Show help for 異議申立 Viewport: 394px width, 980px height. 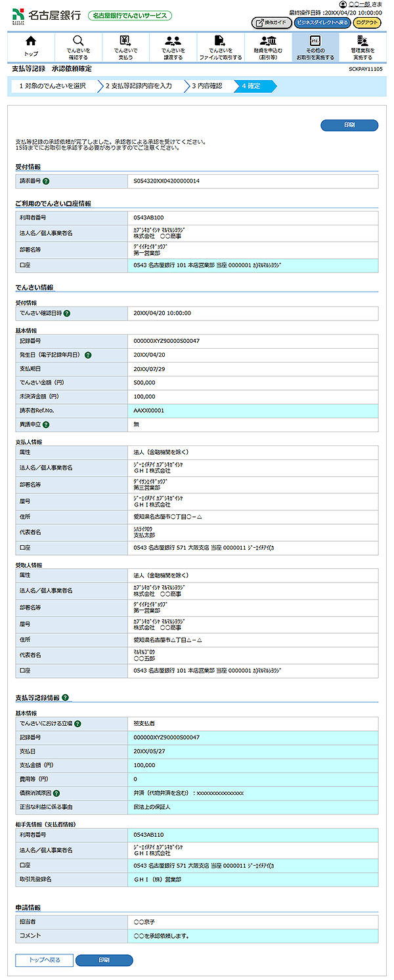point(47,424)
